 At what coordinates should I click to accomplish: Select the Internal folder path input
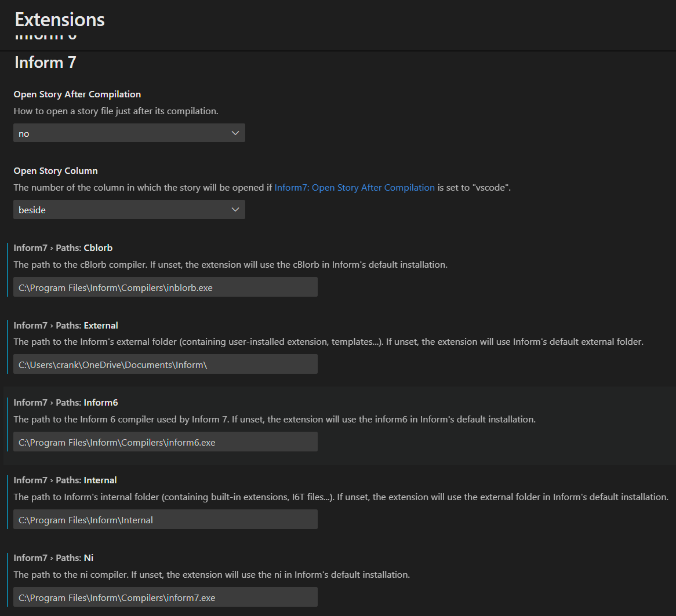[x=165, y=520]
